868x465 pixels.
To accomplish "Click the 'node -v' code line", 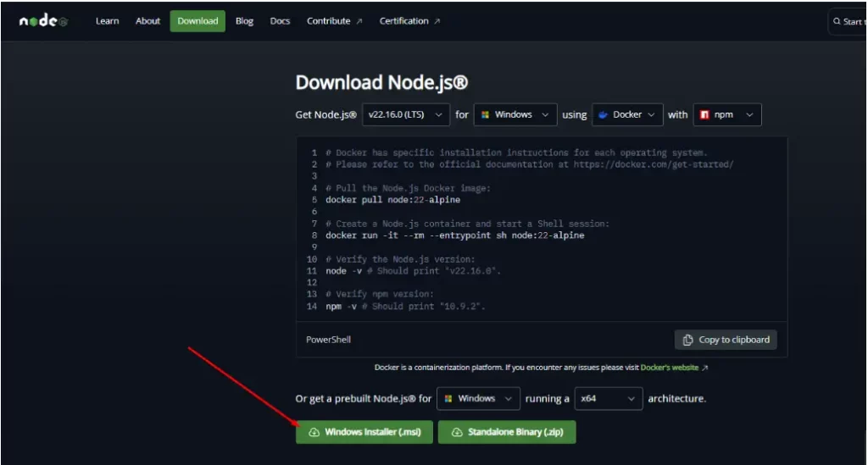I will pos(413,271).
